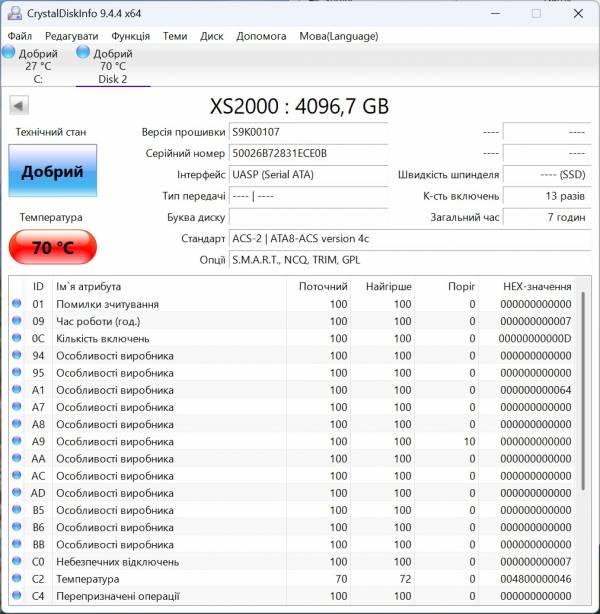This screenshot has height=614, width=600.
Task: Click status dot of row AC
Action: click(16, 475)
